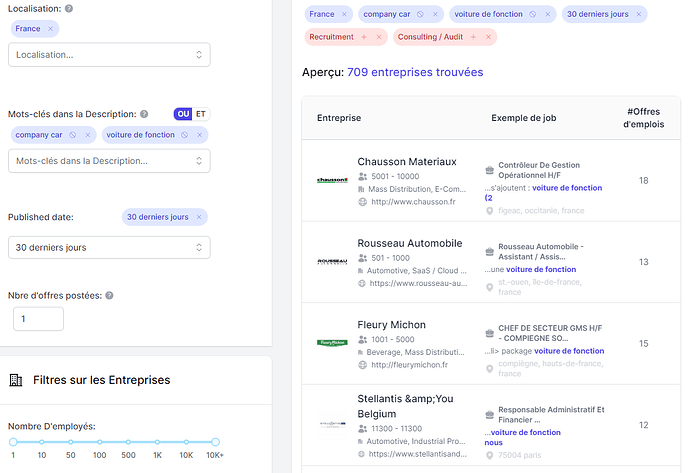Visit the rousseau-au… website link
Screen dimensions: 690x473
(x=418, y=283)
